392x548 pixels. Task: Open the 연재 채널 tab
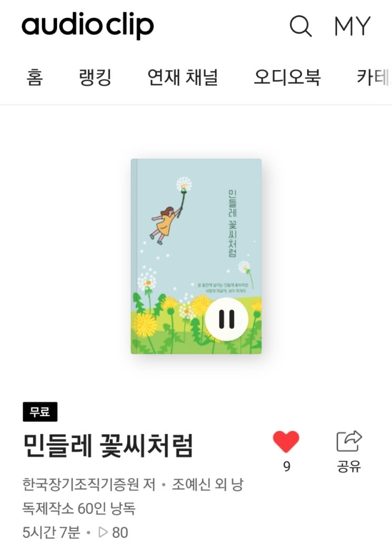(x=183, y=77)
